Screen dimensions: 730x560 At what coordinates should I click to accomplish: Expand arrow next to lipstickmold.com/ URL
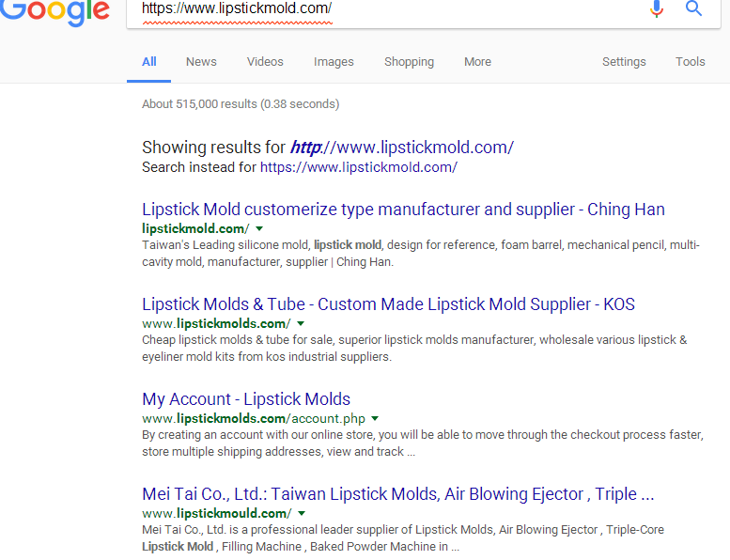pos(260,228)
